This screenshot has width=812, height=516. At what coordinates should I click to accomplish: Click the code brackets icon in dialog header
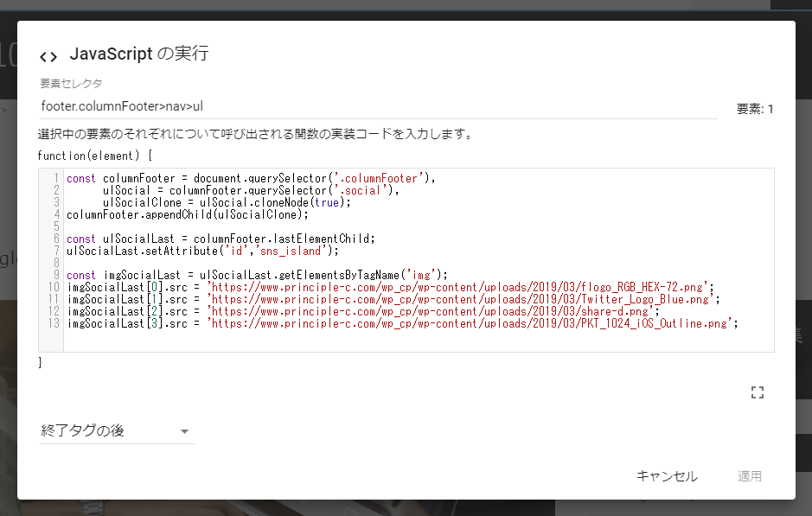pos(48,56)
